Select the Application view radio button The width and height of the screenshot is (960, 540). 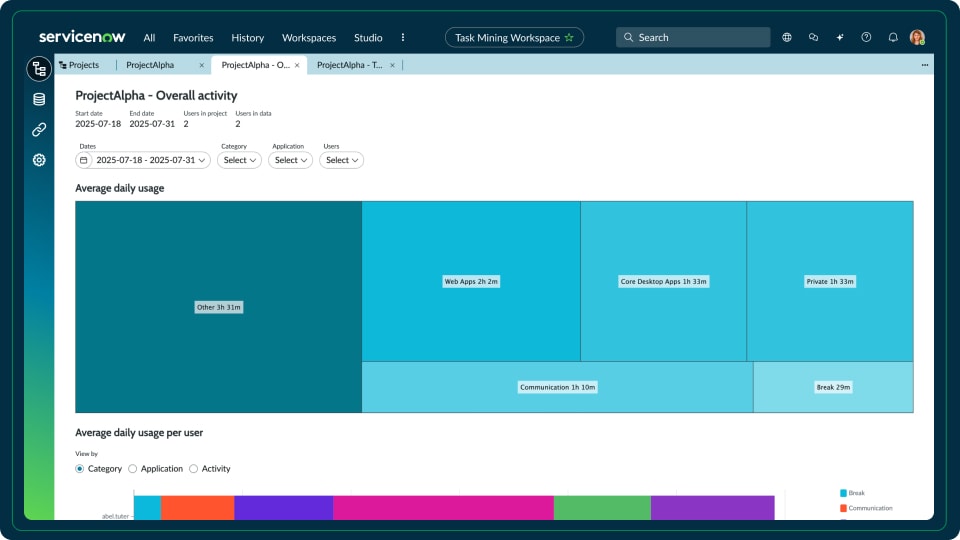click(133, 468)
